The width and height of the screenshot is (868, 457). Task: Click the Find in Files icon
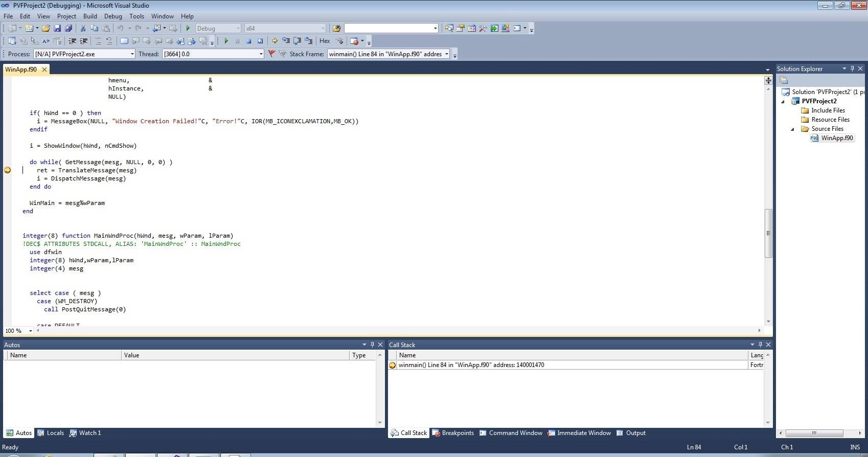pos(336,29)
